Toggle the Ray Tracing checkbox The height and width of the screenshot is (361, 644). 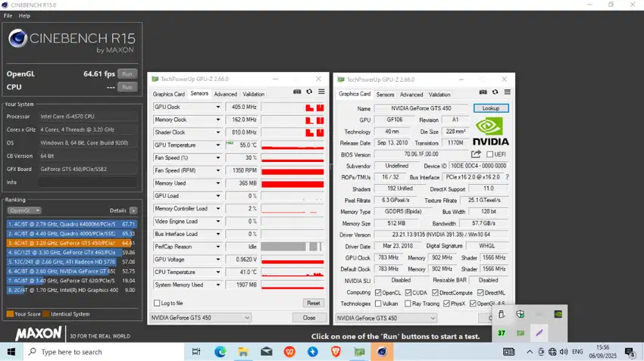coord(408,303)
